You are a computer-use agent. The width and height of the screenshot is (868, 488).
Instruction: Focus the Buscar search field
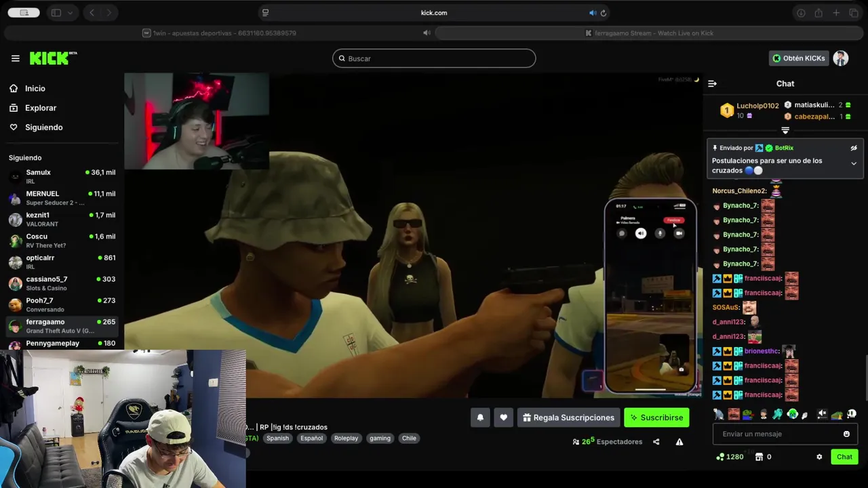[x=434, y=58]
